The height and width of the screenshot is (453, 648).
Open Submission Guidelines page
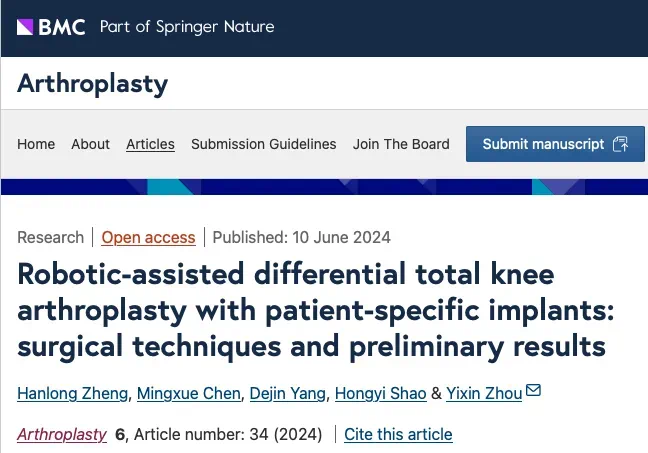[264, 144]
